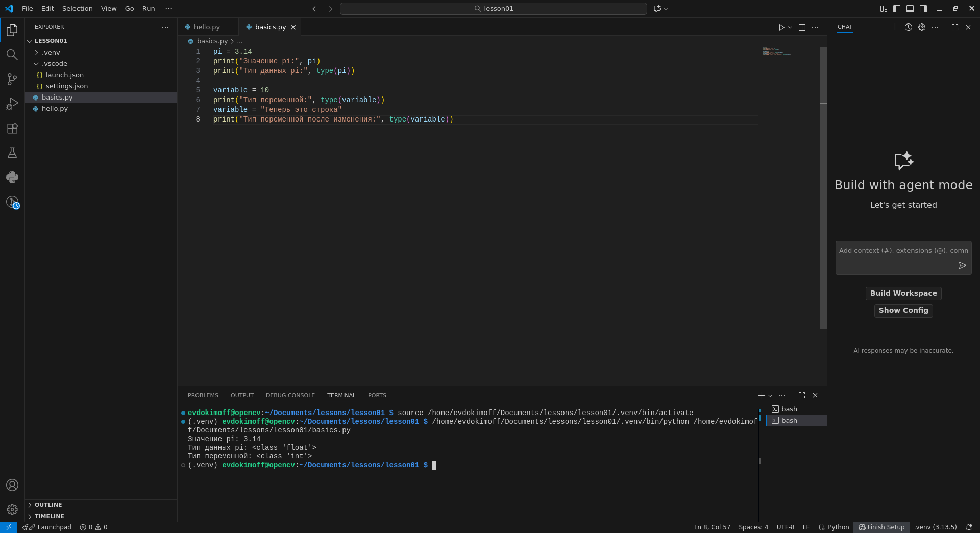Open chat history clock icon
The width and height of the screenshot is (980, 533).
point(908,27)
